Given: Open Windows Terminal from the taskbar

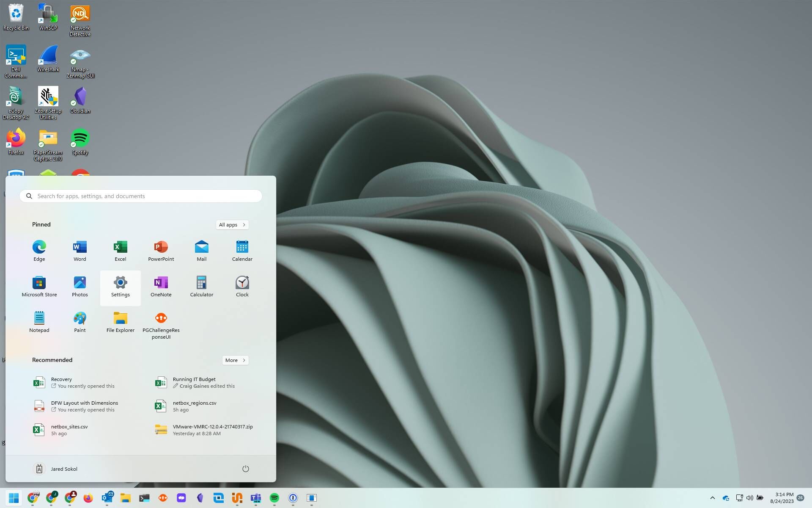Looking at the screenshot, I should pos(145,498).
